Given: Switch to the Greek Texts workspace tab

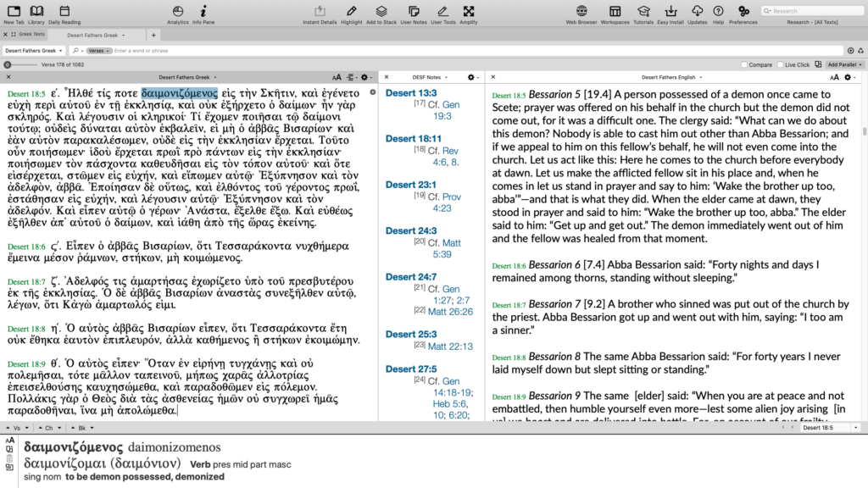Looking at the screenshot, I should click(31, 34).
